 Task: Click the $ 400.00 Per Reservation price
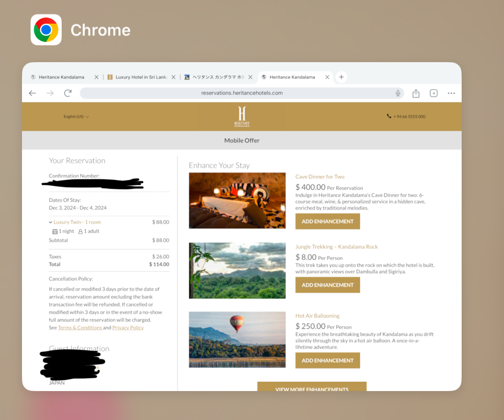point(329,187)
